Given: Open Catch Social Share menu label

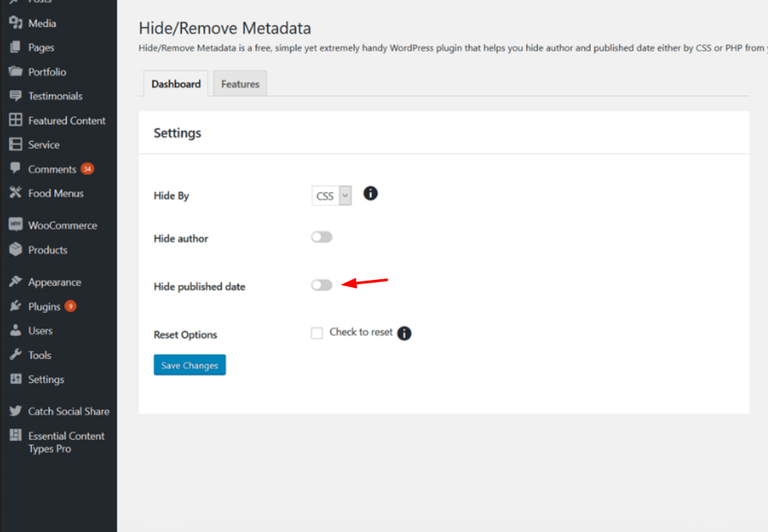Looking at the screenshot, I should tap(68, 411).
